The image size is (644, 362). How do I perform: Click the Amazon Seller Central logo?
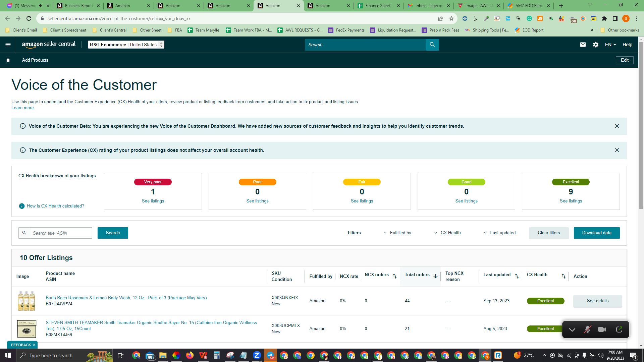tap(49, 45)
